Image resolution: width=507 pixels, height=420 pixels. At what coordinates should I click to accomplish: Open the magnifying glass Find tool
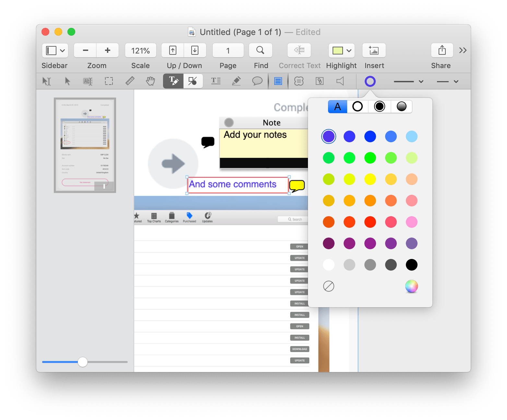pos(260,50)
